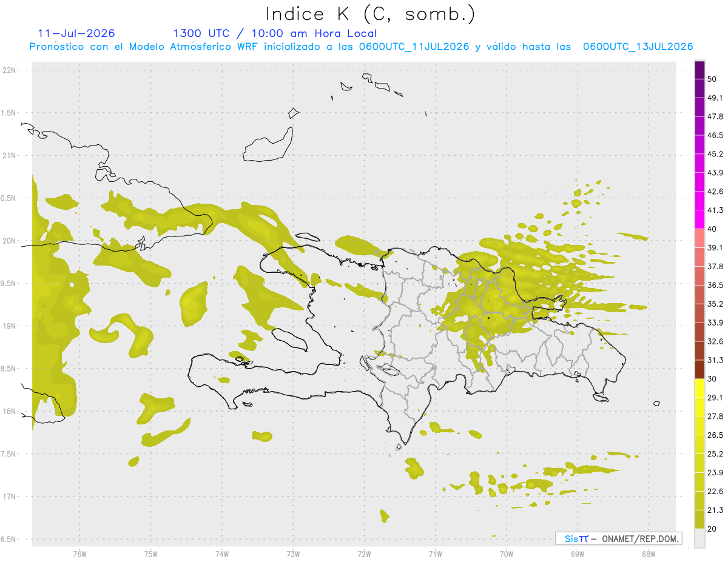Image resolution: width=728 pixels, height=562 pixels.
Task: Click the colorbar value "23.9"
Action: 716,472
